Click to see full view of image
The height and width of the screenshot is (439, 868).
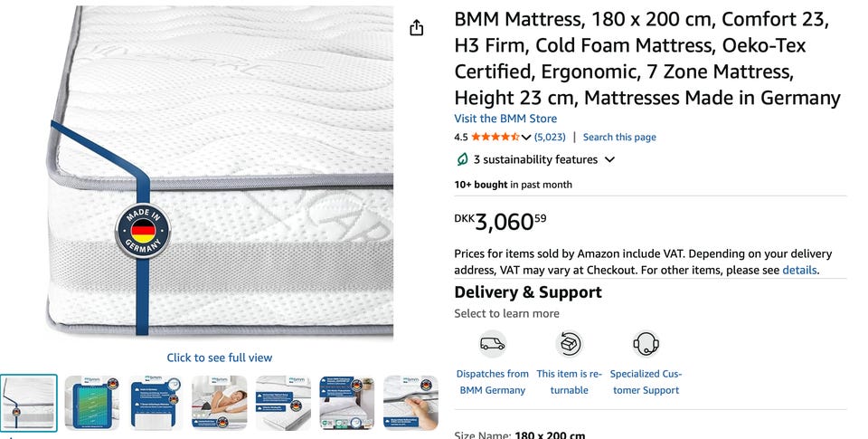[219, 358]
